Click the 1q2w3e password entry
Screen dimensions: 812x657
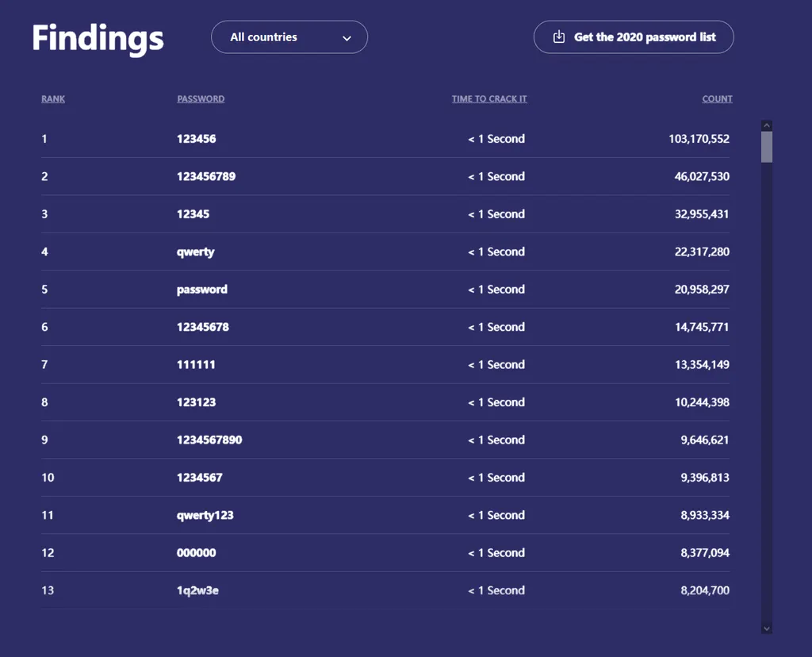197,590
